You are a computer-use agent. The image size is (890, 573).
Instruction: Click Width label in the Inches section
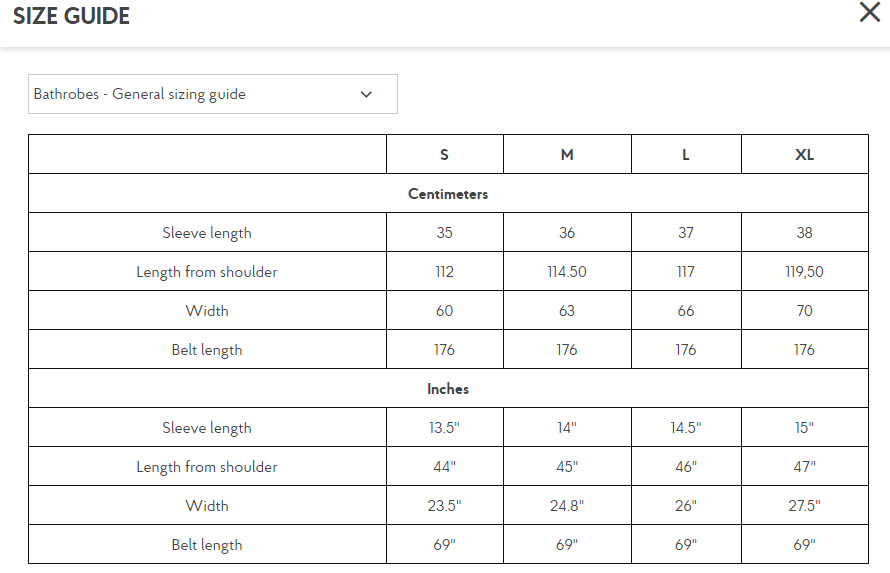pos(207,506)
